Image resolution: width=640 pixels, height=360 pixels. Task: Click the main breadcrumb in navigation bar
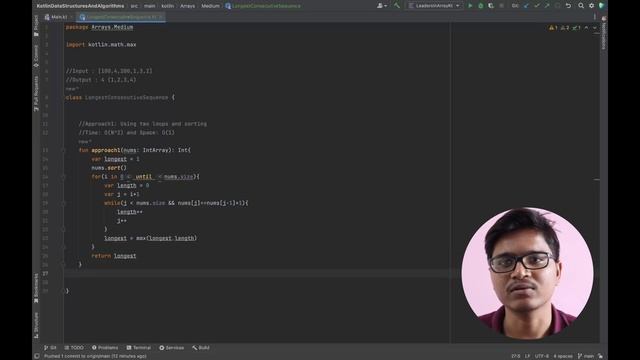coord(149,6)
